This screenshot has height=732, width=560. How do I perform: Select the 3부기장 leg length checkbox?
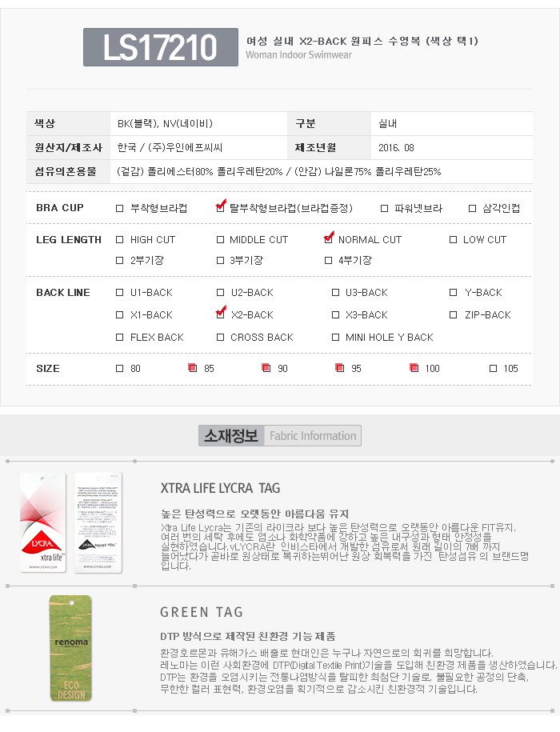click(x=220, y=261)
